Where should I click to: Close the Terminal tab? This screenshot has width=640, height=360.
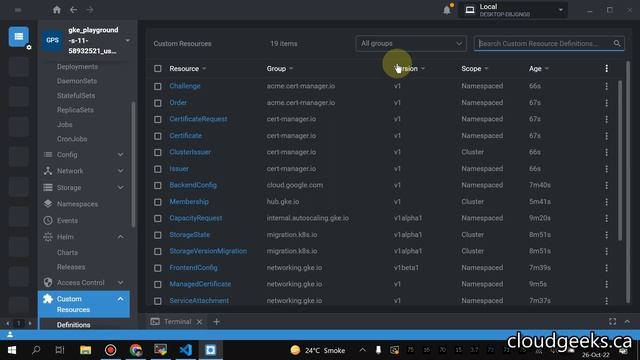199,322
